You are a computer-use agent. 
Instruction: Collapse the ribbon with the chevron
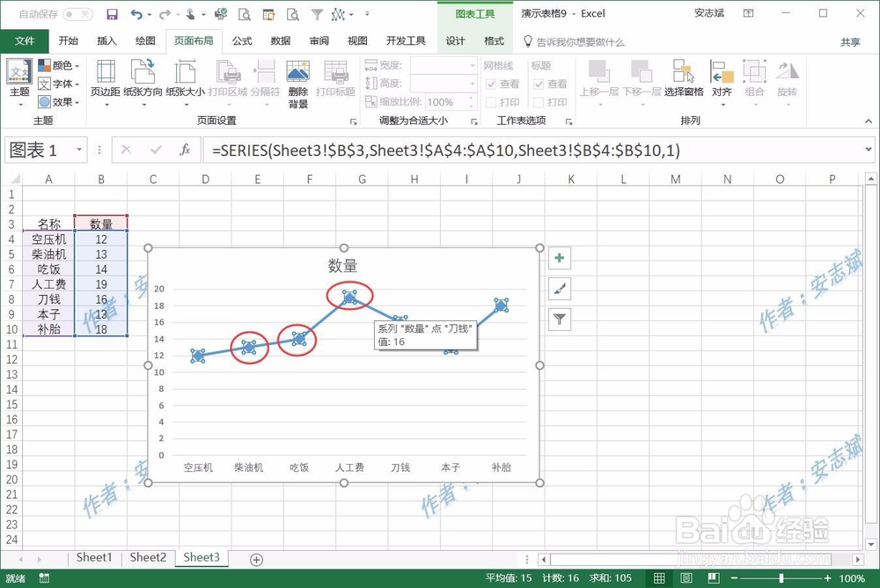[x=869, y=121]
